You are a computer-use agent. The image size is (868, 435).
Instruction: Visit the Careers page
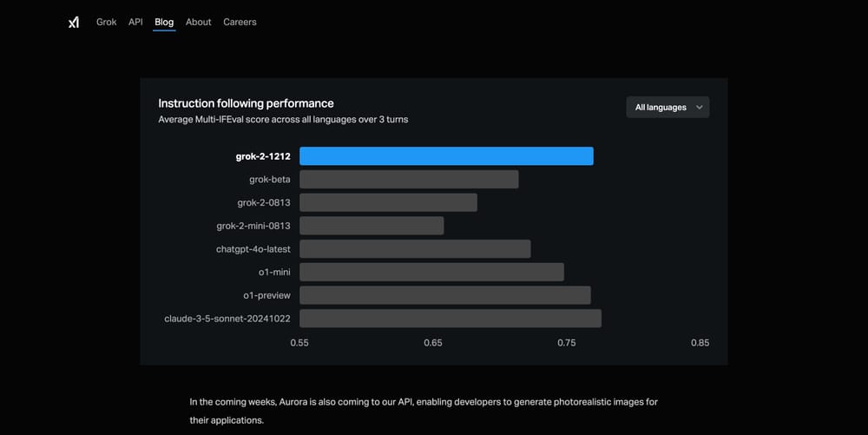pos(240,22)
